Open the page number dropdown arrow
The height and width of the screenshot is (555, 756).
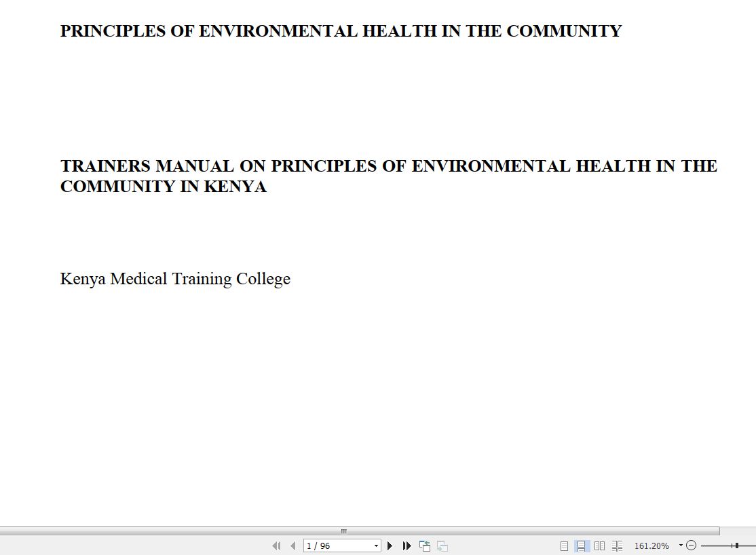click(376, 546)
